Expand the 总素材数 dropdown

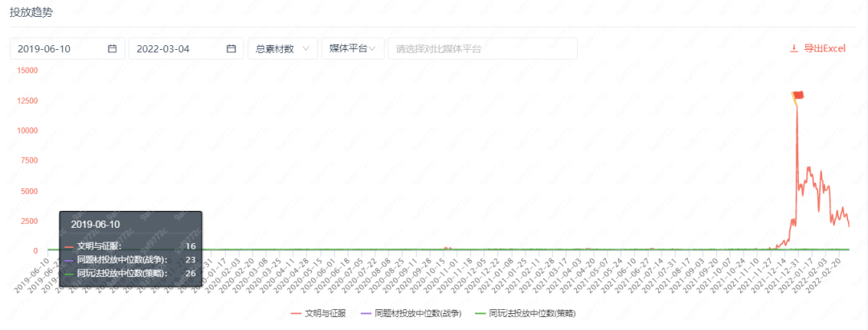[x=281, y=48]
